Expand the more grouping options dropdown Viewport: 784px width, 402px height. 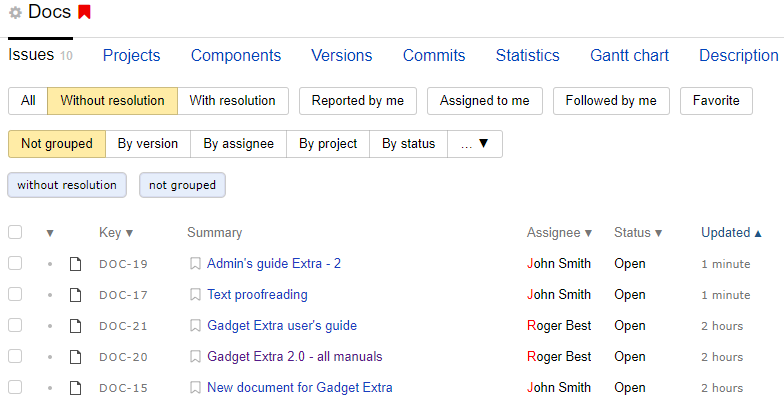[474, 144]
